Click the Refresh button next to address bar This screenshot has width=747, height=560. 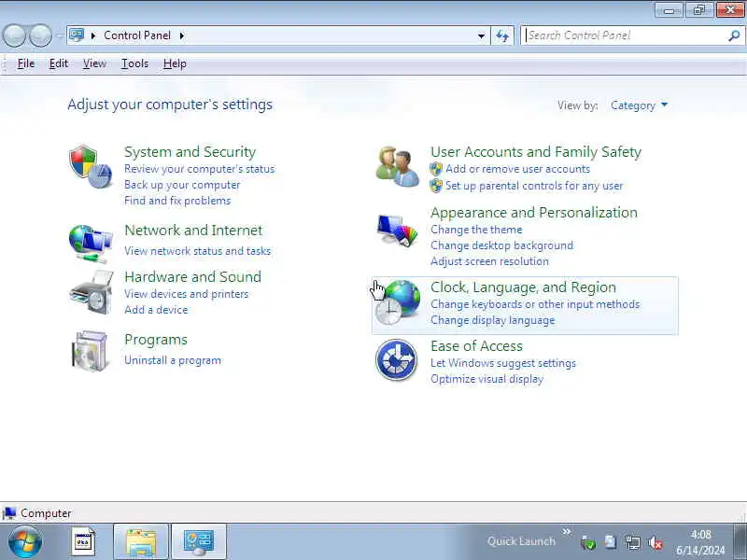(x=502, y=35)
